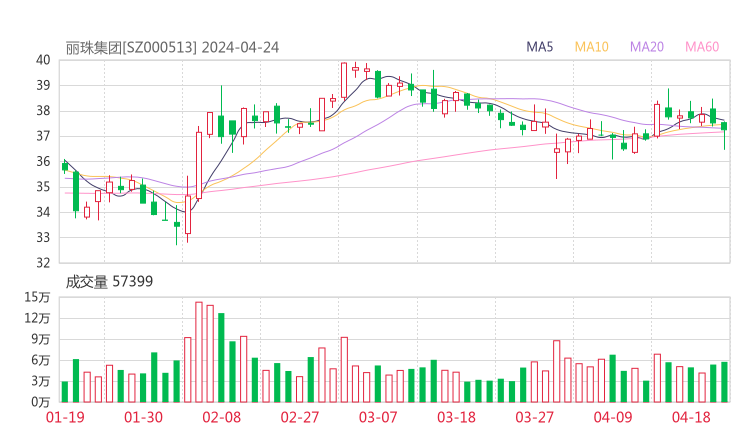Click the MA20 legend label
Image resolution: width=740 pixels, height=440 pixels.
coord(647,47)
